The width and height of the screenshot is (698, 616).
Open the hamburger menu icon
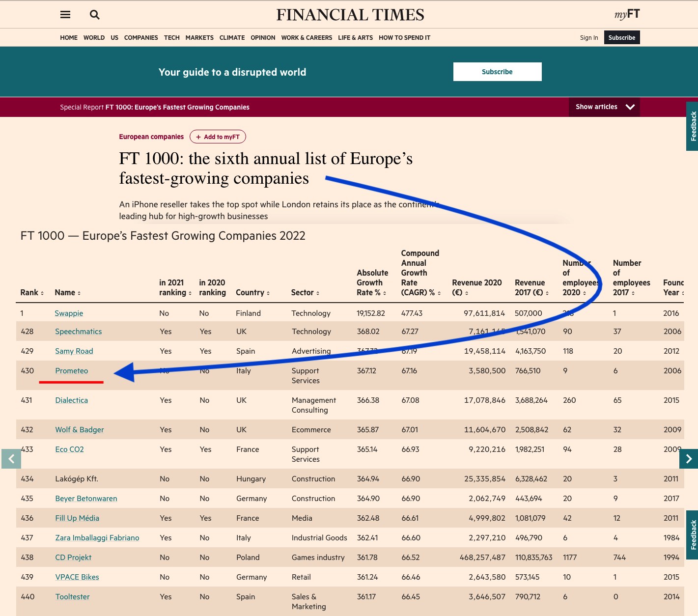[x=65, y=15]
